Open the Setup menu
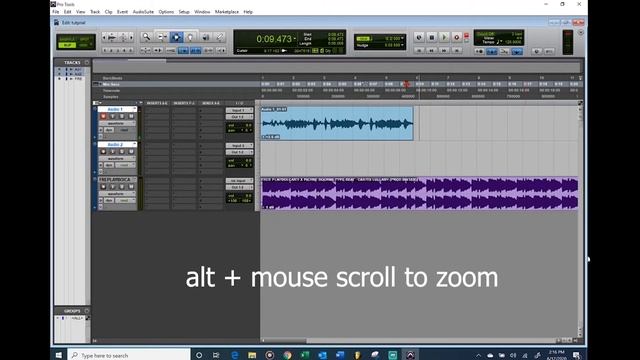 pyautogui.click(x=184, y=12)
